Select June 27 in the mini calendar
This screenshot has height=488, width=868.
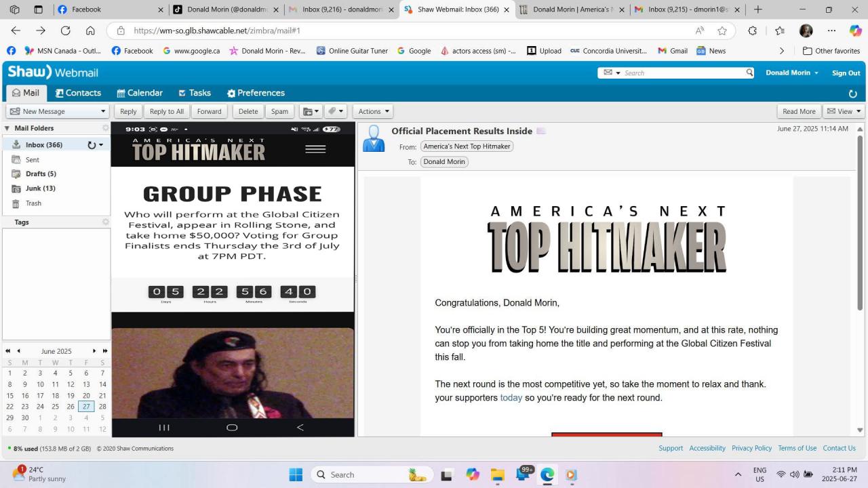click(86, 407)
